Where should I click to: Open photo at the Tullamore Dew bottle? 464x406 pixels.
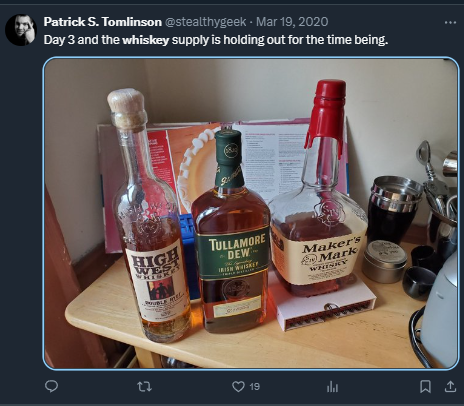pyautogui.click(x=231, y=231)
